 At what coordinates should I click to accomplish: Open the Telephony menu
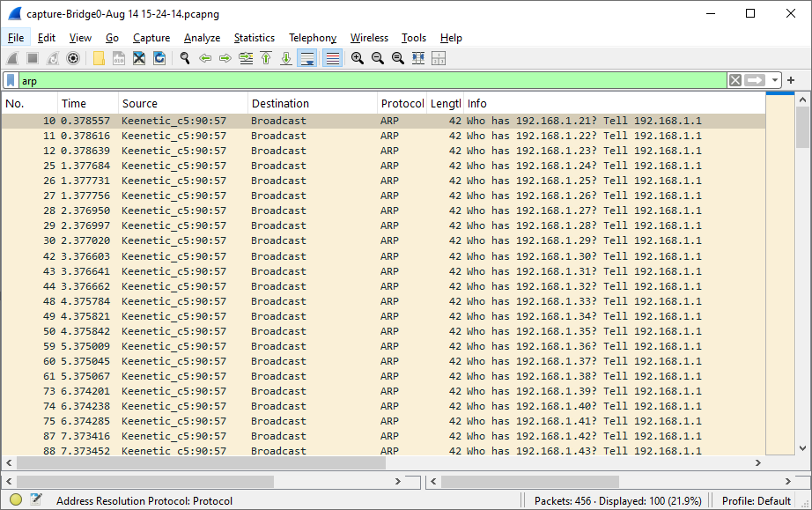(313, 38)
